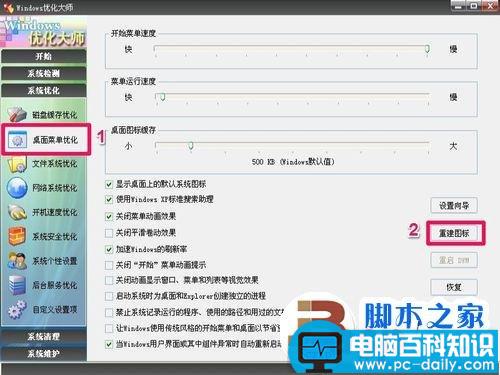Toggle 当Windows用户界面异常时自动重新启动 checkbox
Viewport: 500px width, 375px height.
[x=109, y=344]
